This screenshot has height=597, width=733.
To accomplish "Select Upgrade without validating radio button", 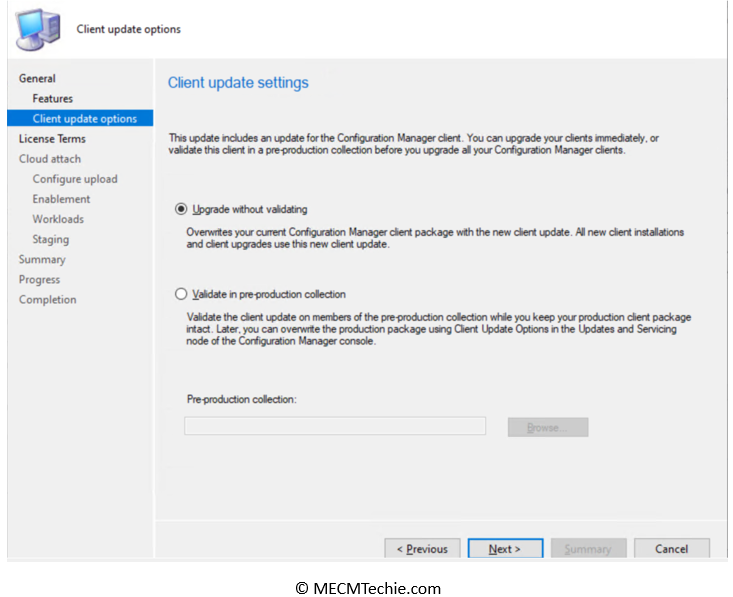I will (181, 209).
